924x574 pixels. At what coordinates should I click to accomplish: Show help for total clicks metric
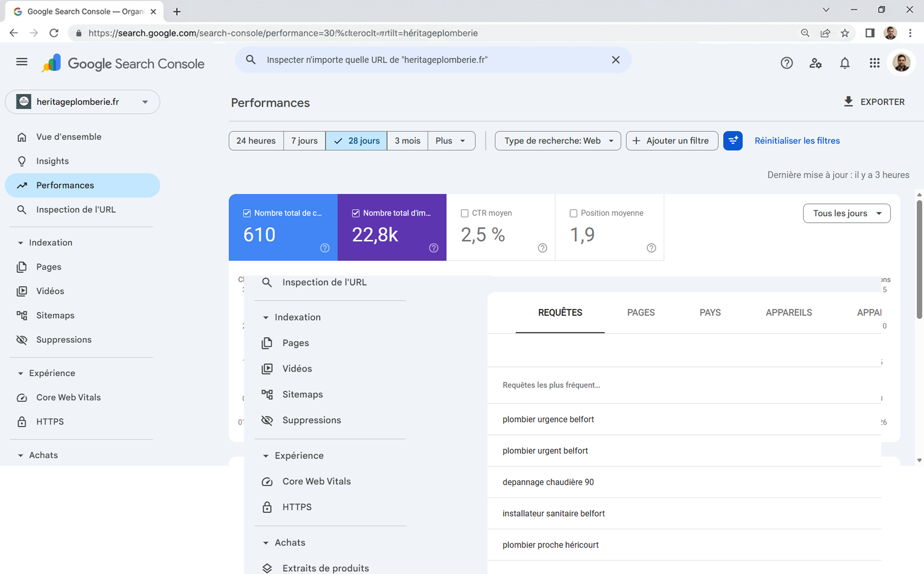pos(324,248)
